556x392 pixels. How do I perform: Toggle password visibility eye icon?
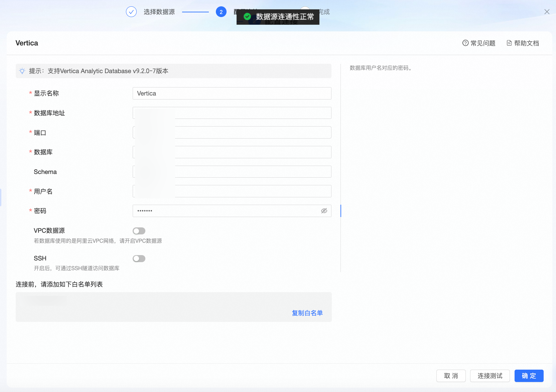324,211
